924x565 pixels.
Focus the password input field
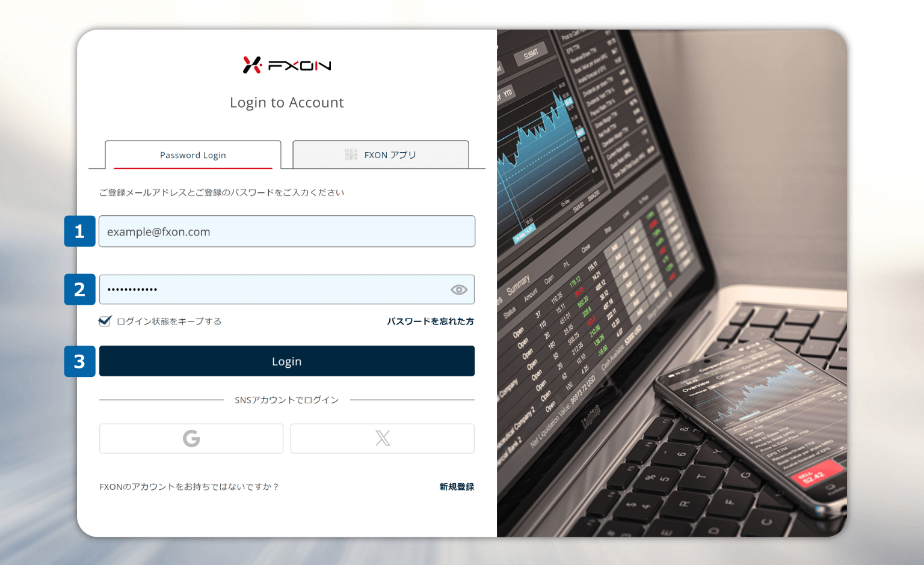287,289
